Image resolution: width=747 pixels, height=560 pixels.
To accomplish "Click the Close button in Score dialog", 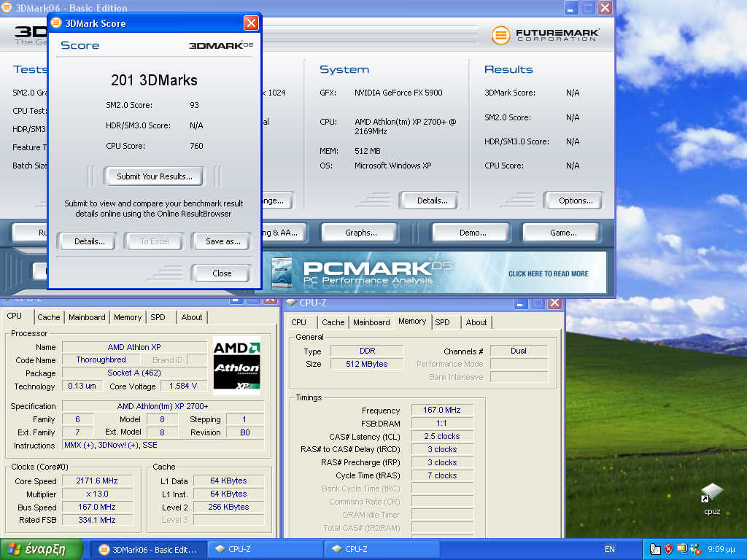I will coord(222,273).
